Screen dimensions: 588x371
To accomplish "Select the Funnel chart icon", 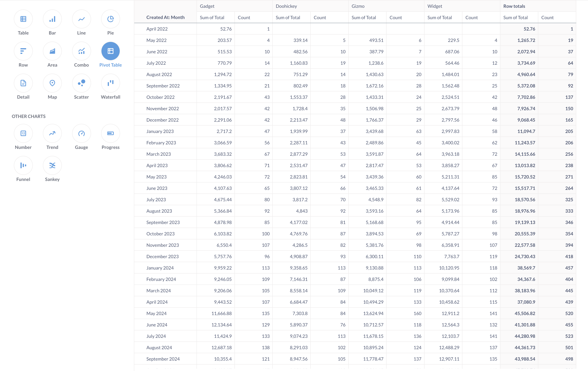I will pyautogui.click(x=23, y=165).
